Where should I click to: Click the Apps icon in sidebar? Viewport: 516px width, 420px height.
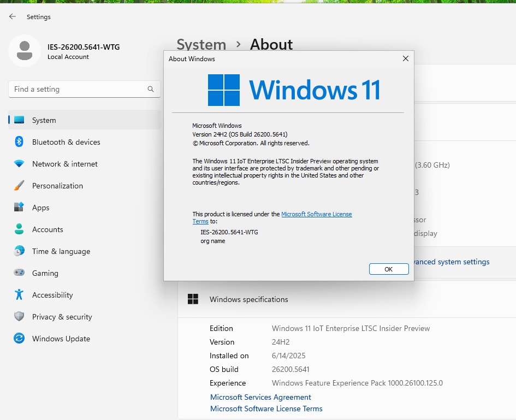click(x=19, y=207)
